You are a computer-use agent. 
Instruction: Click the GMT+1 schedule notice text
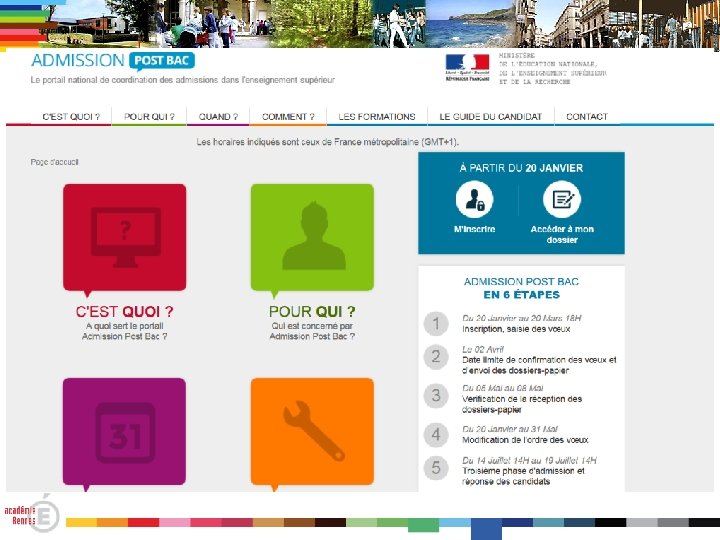point(328,142)
